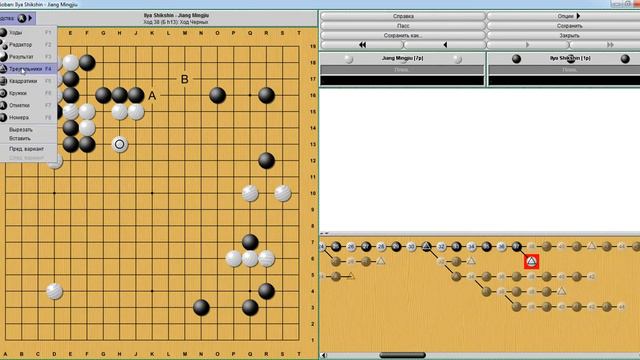
Task: Choose Треугольники triangle marking mode
Action: (28, 69)
